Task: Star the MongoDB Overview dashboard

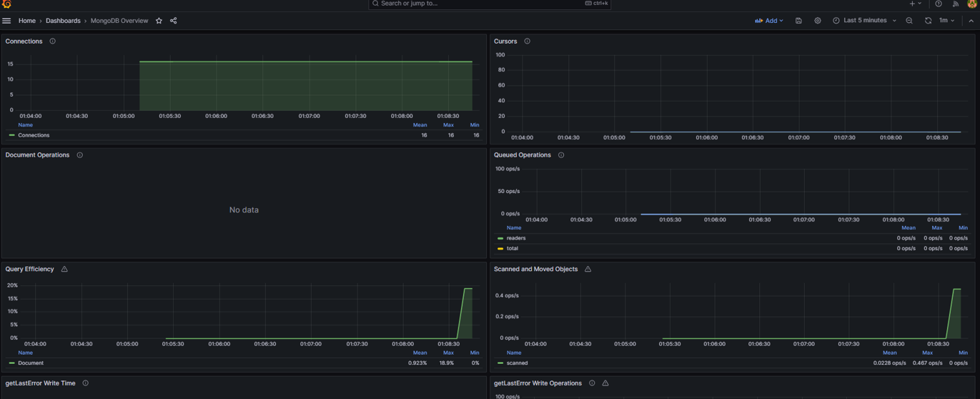Action: click(x=159, y=21)
